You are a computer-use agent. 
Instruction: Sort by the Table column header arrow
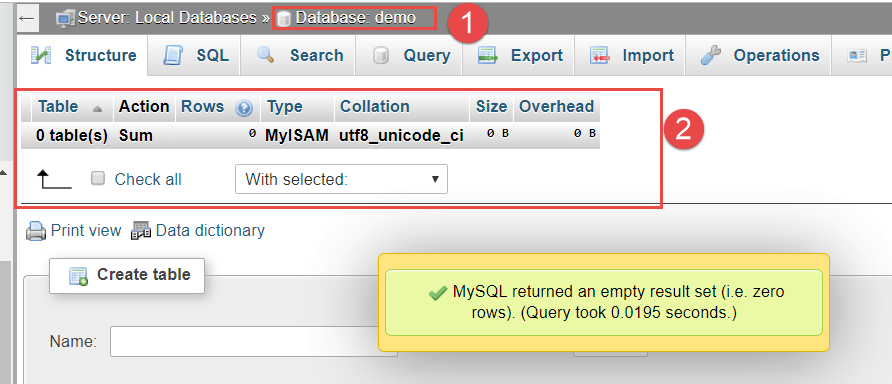click(x=97, y=108)
